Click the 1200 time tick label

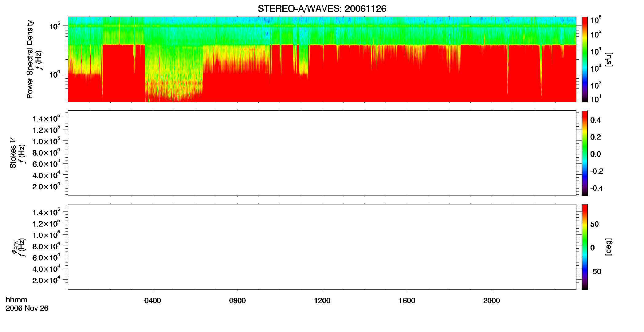pos(322,301)
